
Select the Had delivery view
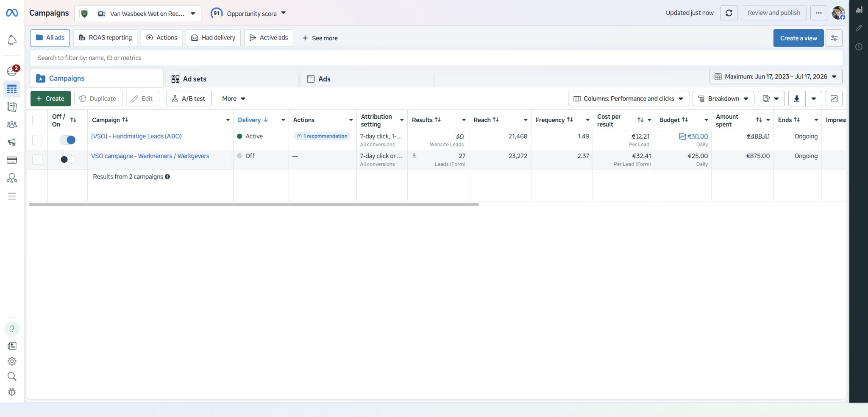click(x=213, y=38)
